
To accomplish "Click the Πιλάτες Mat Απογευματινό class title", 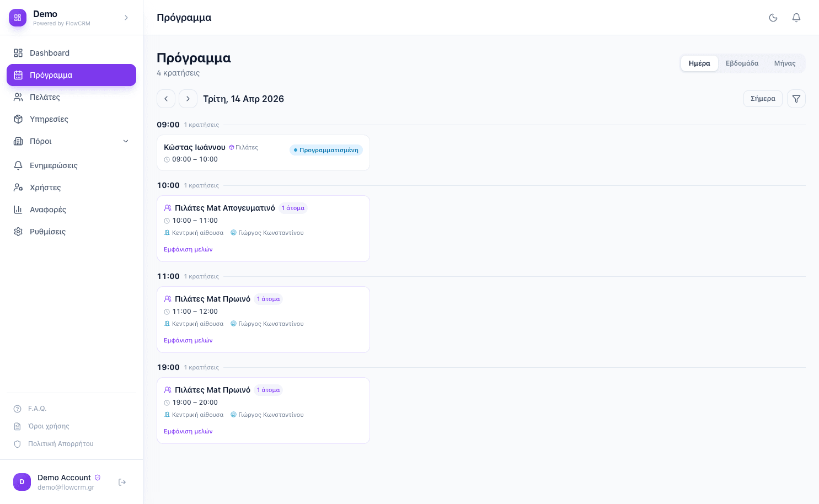I will 225,208.
